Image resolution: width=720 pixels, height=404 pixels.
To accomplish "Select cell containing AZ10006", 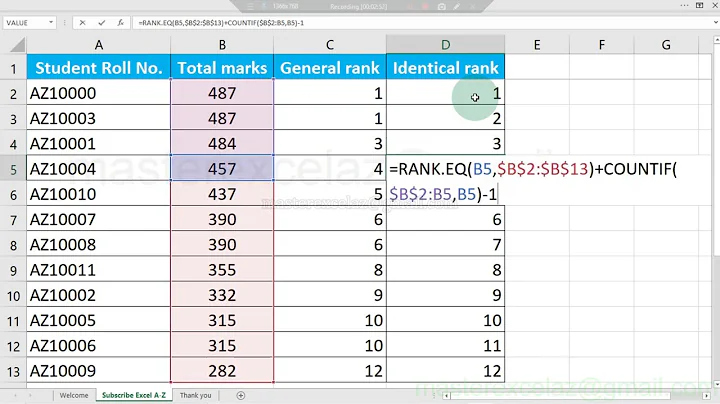I will click(98, 346).
